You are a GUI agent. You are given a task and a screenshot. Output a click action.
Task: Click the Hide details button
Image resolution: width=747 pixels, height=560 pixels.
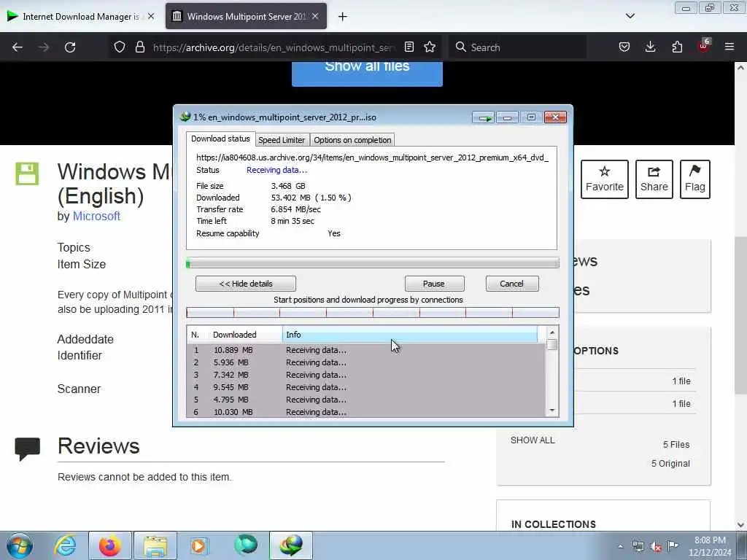[x=246, y=284]
